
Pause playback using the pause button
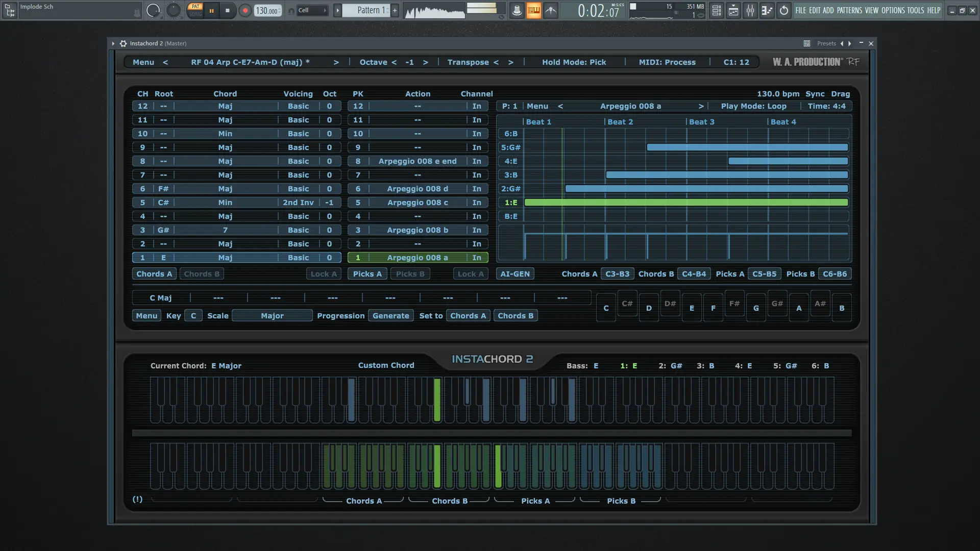[211, 10]
